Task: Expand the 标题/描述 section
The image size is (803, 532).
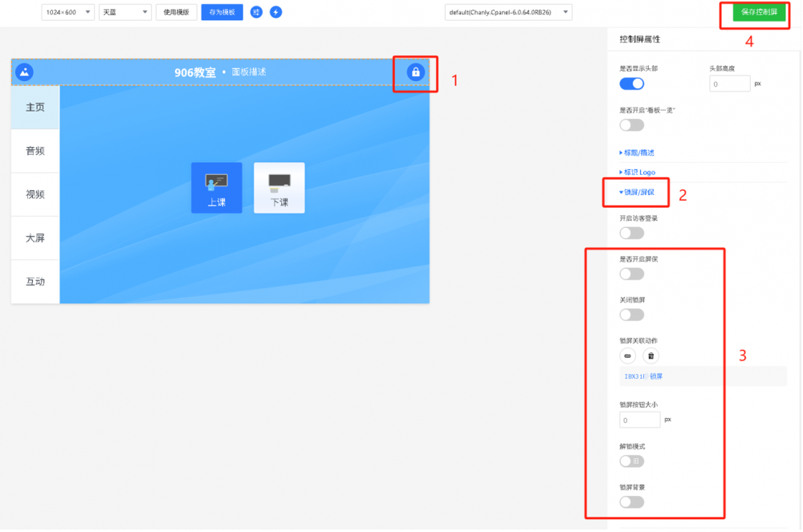Action: pos(638,152)
